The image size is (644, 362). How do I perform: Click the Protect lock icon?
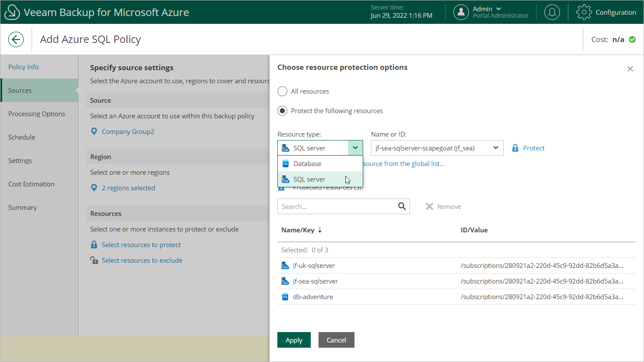click(515, 148)
